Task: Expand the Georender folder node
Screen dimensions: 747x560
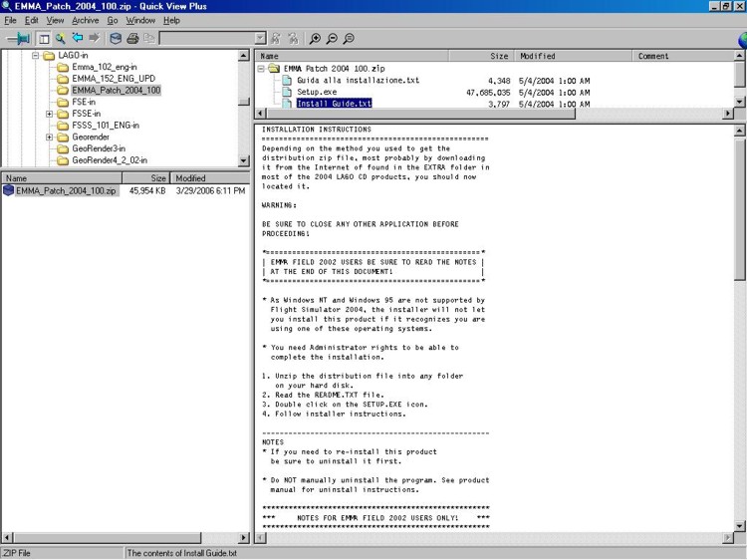Action: tap(49, 138)
